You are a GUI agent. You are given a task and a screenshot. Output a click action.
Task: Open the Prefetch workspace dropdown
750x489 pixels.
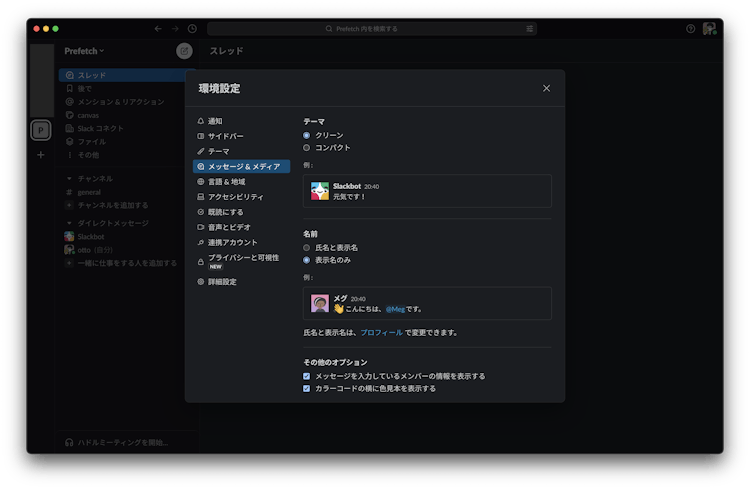click(x=84, y=51)
